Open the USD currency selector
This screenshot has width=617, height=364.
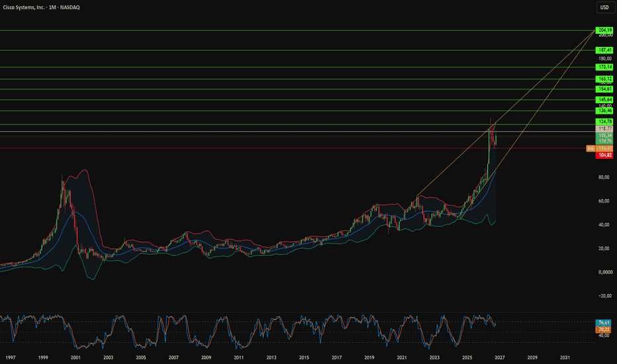click(x=605, y=7)
